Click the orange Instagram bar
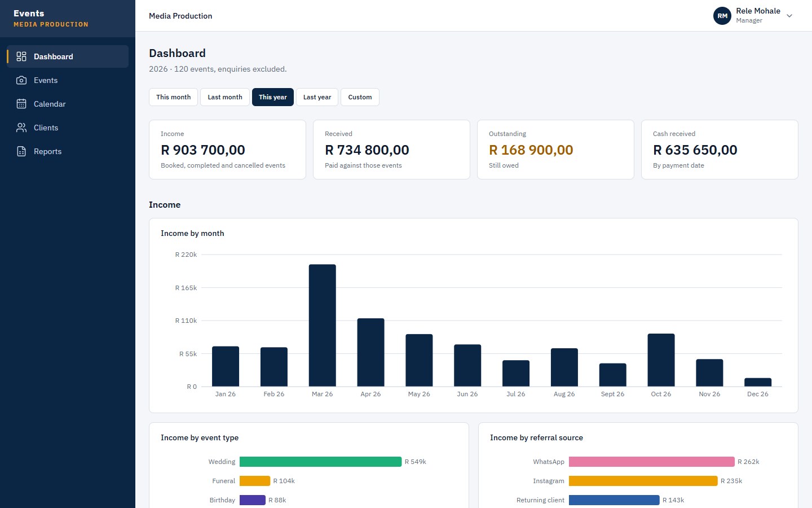812x508 pixels. [x=643, y=481]
